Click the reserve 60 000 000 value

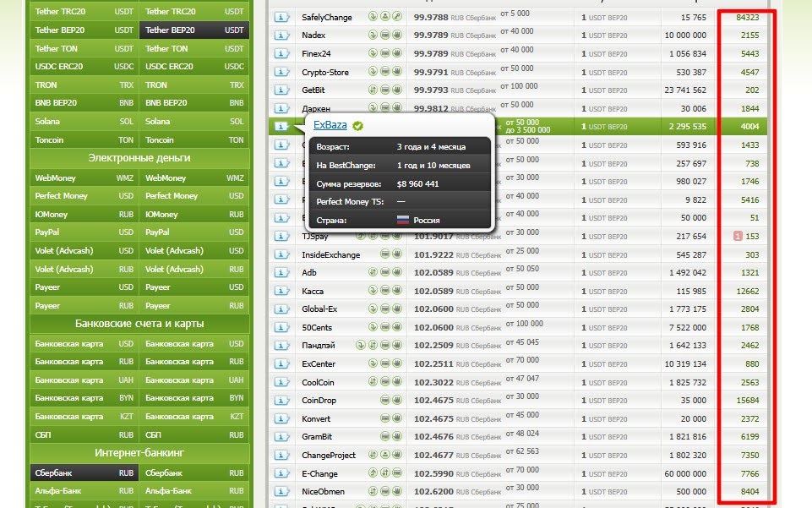[685, 473]
